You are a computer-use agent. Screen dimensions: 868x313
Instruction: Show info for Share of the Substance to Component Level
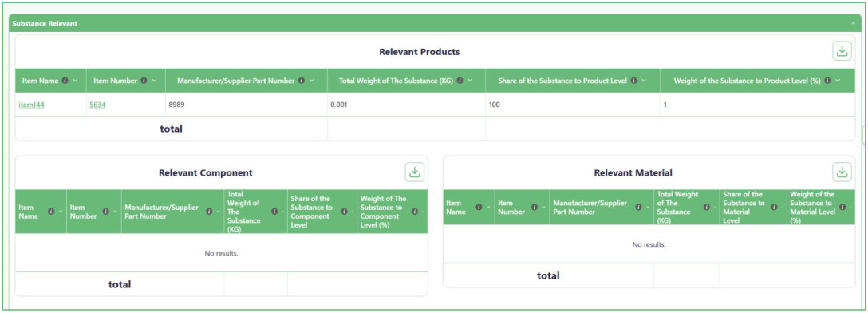pyautogui.click(x=344, y=212)
